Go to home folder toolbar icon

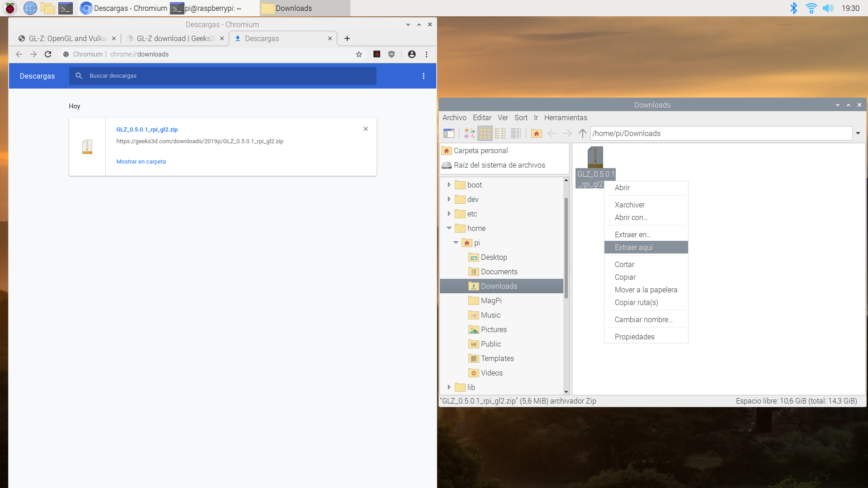pyautogui.click(x=536, y=133)
